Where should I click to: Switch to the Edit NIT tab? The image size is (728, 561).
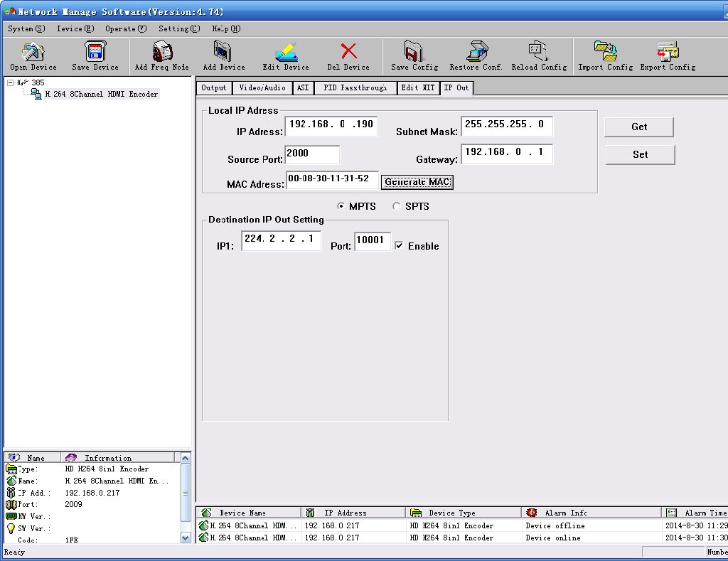tap(418, 87)
